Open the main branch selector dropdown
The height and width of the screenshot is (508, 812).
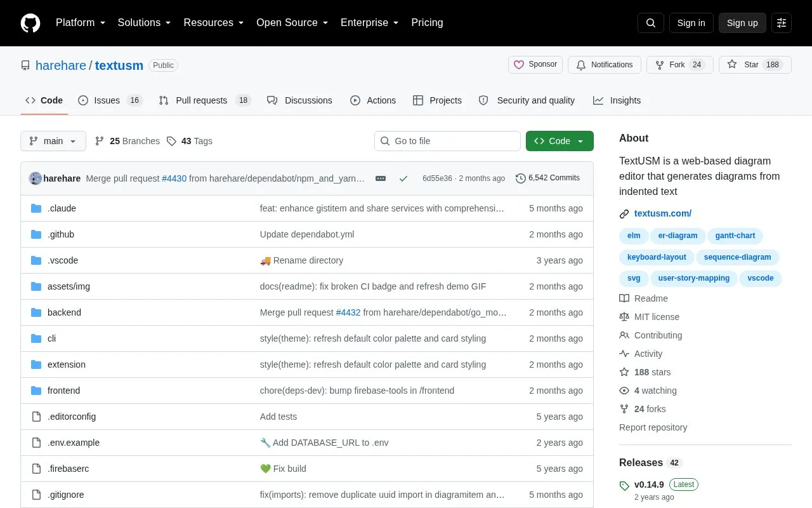click(x=53, y=141)
